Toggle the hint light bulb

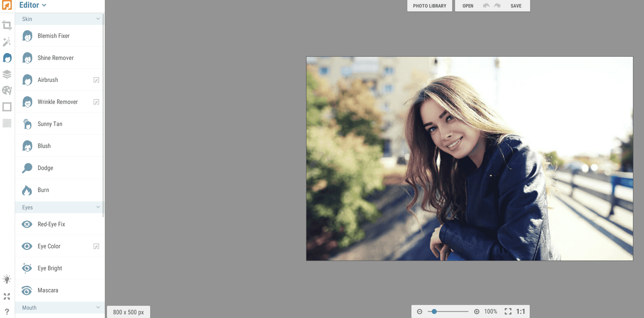click(7, 278)
